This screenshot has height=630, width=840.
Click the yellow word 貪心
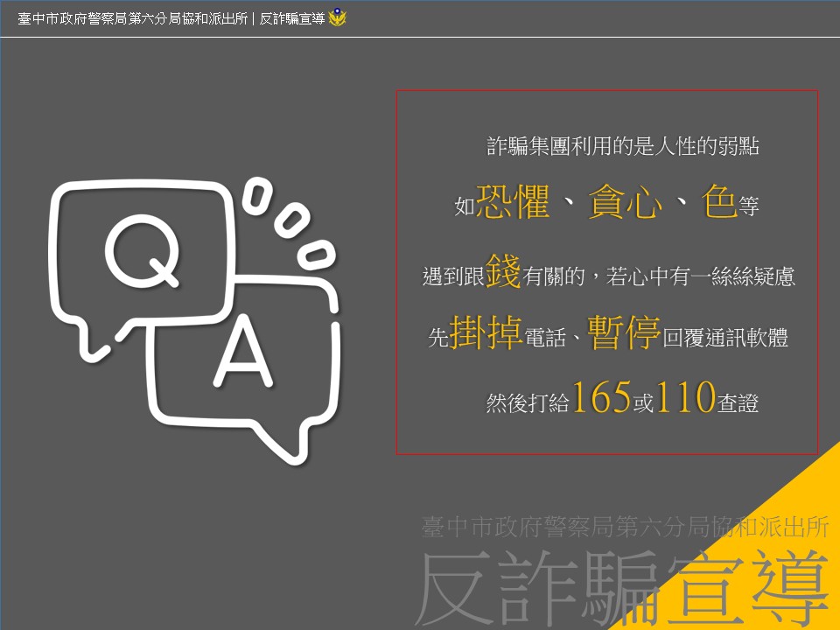[x=624, y=203]
